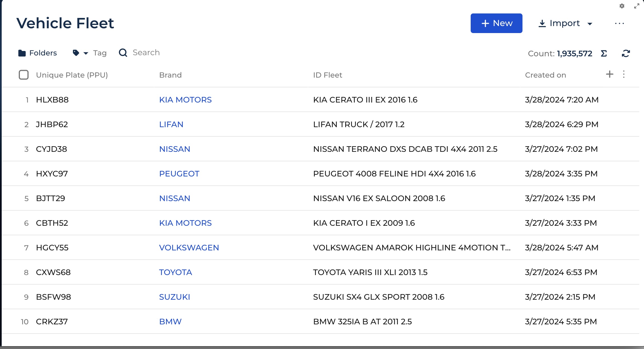Expand the Import dropdown arrow
Viewport: 644px width, 349px height.
coord(590,24)
